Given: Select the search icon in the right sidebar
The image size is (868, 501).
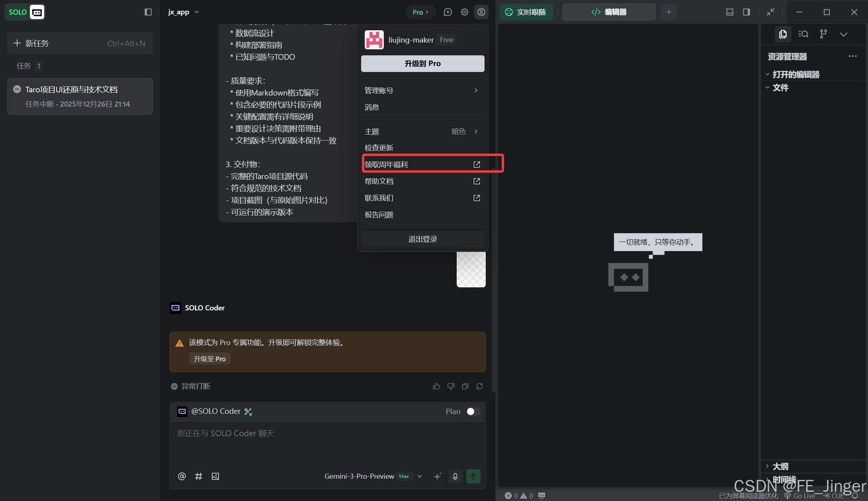Looking at the screenshot, I should click(803, 34).
